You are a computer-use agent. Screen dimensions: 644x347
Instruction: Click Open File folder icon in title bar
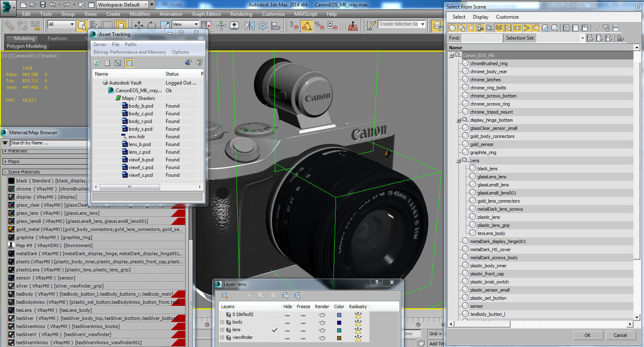[x=33, y=4]
